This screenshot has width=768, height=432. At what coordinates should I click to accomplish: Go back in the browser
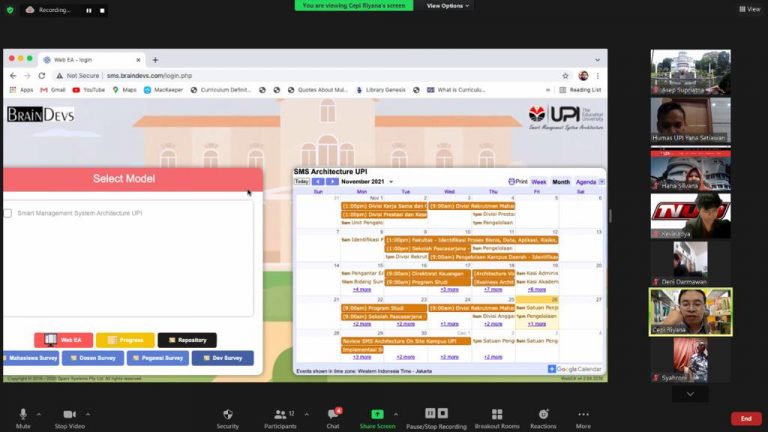click(x=13, y=75)
